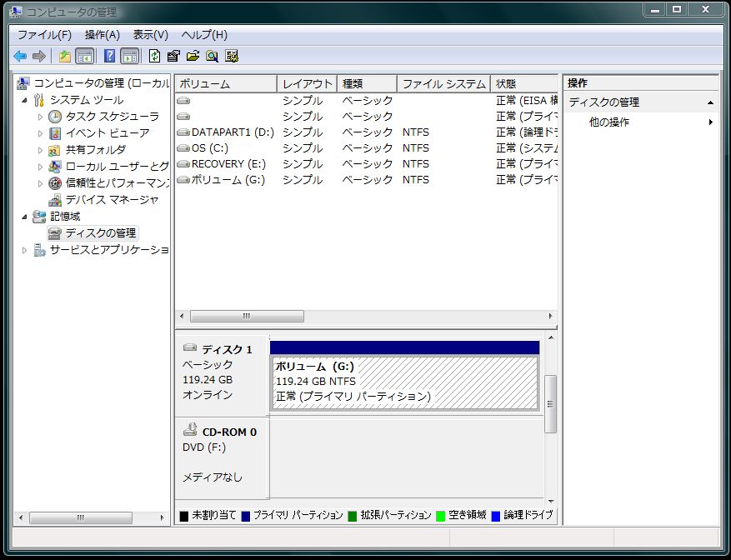Collapse the システム ツール tree node
Screen dimensions: 731x560
tap(25, 100)
